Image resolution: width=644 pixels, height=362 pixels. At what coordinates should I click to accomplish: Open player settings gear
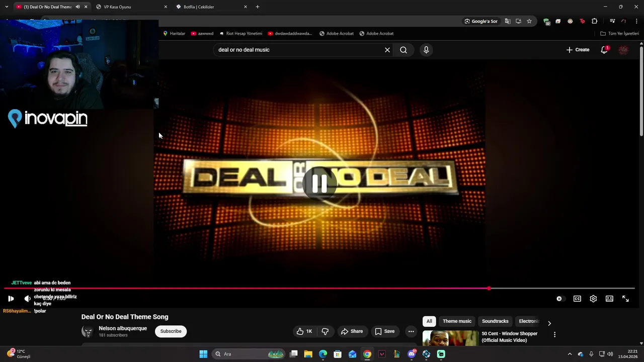[x=593, y=299]
